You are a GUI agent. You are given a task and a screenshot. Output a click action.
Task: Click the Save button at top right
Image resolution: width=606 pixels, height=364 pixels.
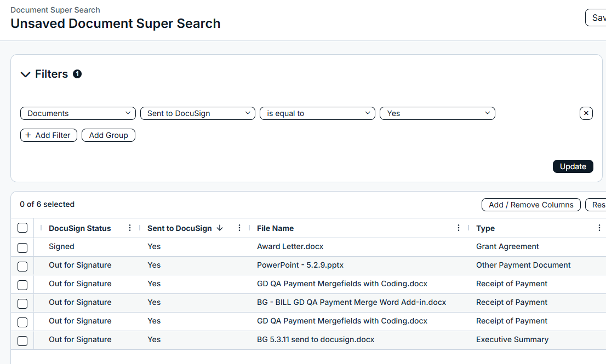click(x=596, y=18)
